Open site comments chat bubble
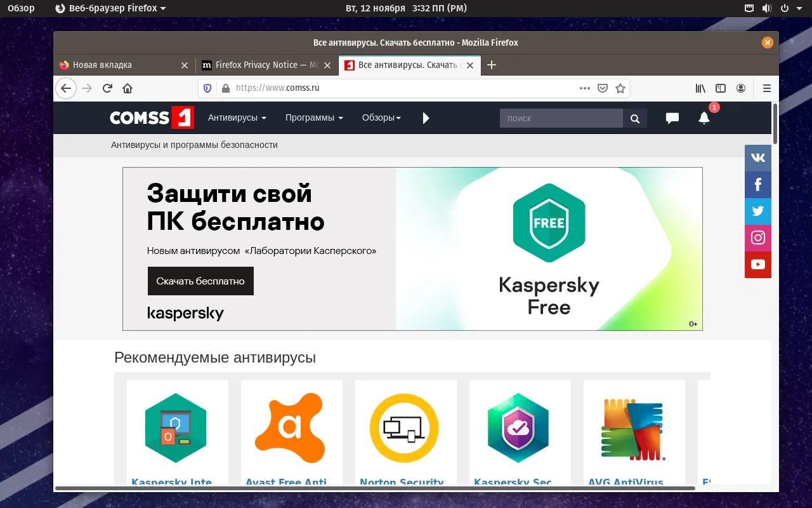Image resolution: width=812 pixels, height=508 pixels. click(x=672, y=118)
